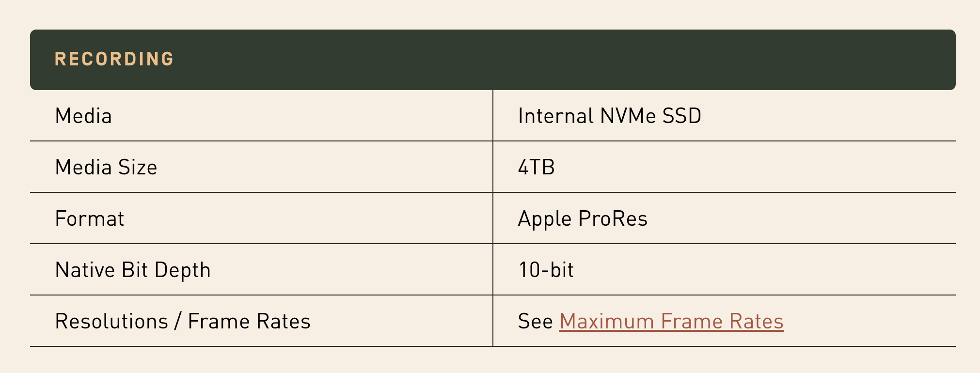The width and height of the screenshot is (980, 373).
Task: Click the word Resolutions in last row
Action: (111, 322)
